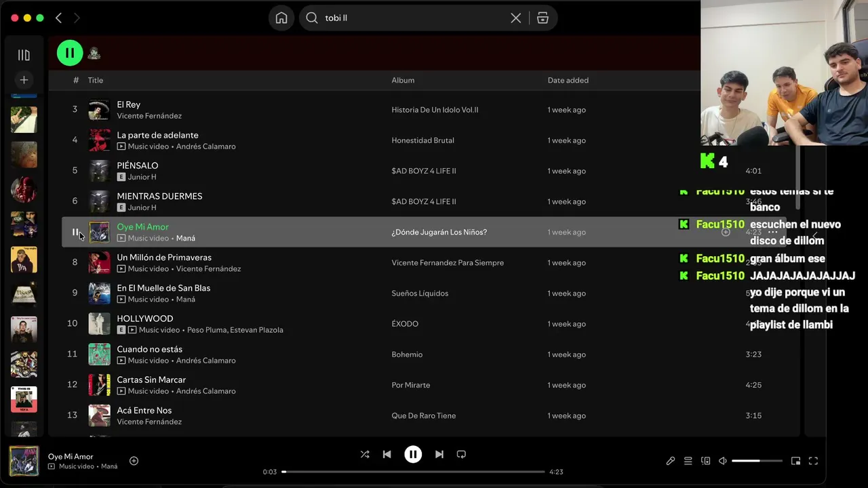Open the album "Bohemio"

point(407,354)
